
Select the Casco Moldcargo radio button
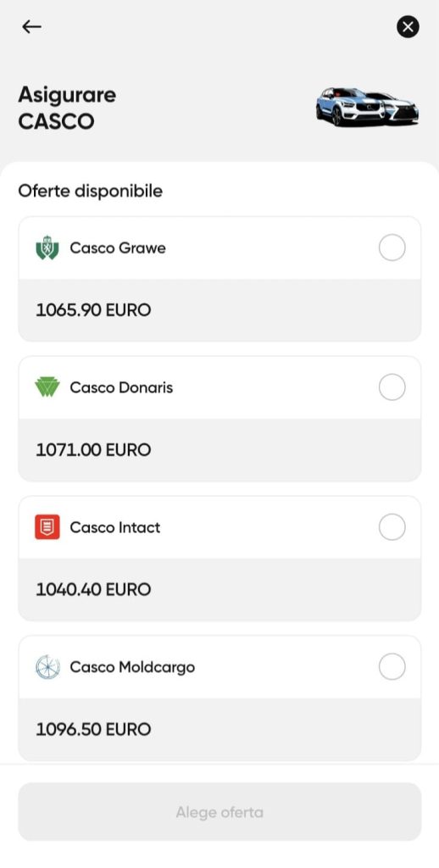(x=392, y=666)
